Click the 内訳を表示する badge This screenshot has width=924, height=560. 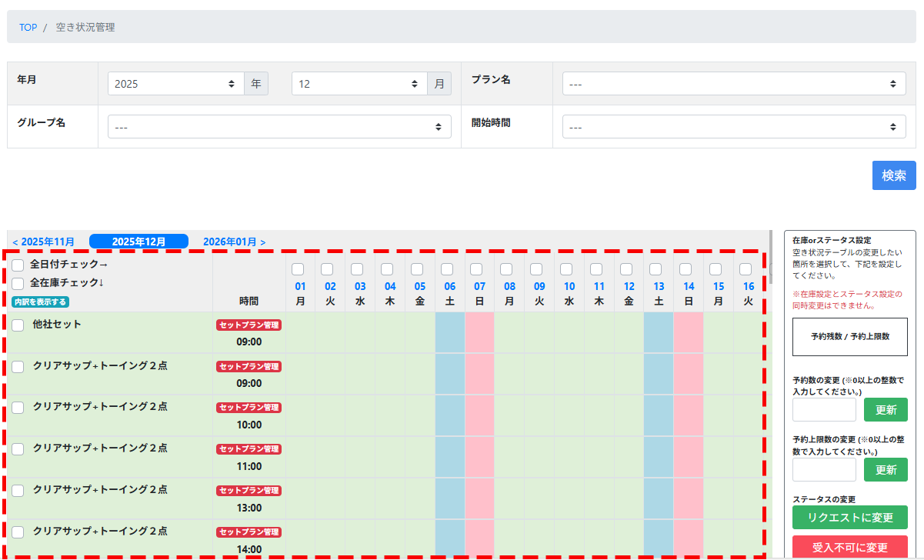click(x=40, y=302)
